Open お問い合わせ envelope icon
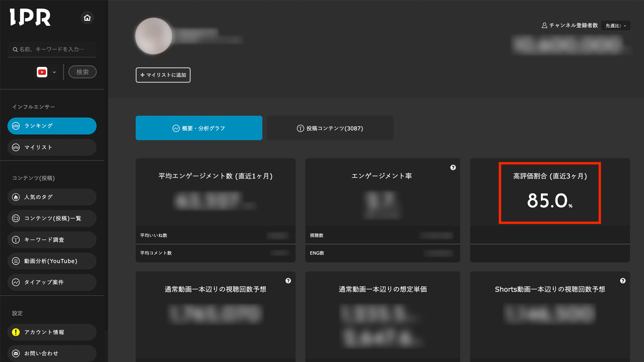Screen dimensions: 644x362 16,354
